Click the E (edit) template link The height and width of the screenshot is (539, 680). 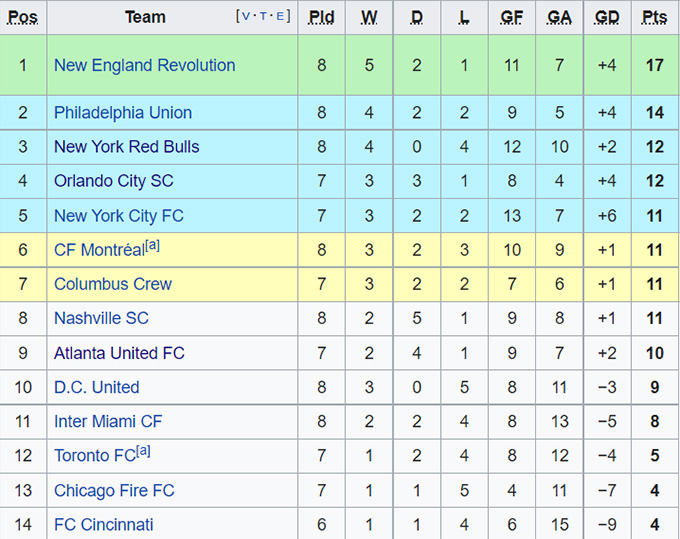tap(282, 16)
